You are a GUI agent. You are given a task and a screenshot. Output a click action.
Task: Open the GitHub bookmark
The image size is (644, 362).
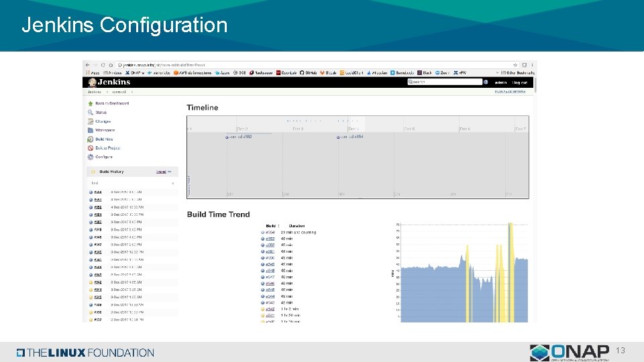(308, 72)
